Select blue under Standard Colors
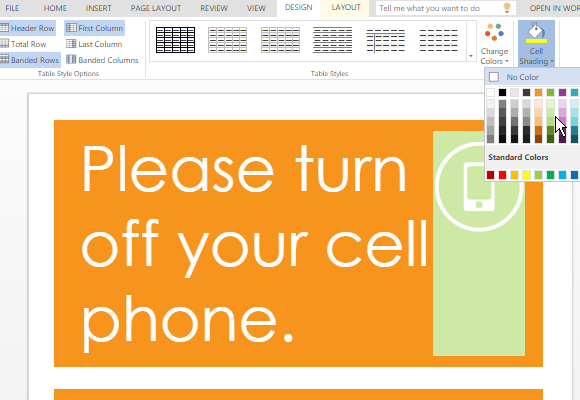The width and height of the screenshot is (580, 400). (x=574, y=175)
